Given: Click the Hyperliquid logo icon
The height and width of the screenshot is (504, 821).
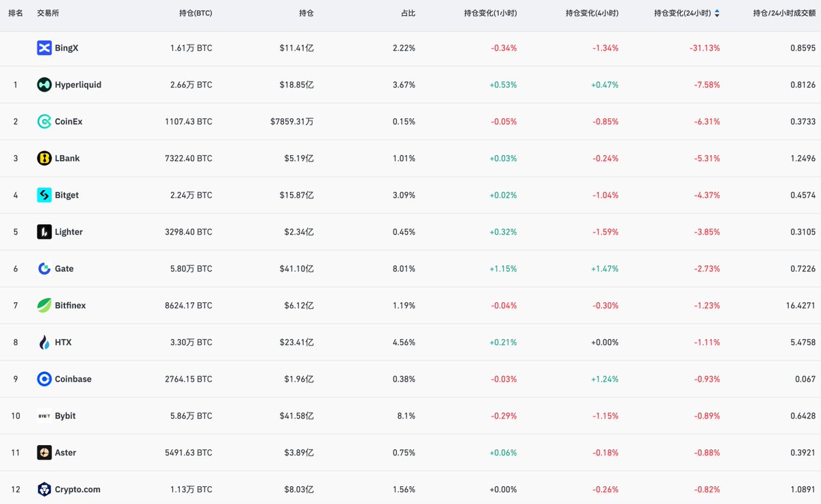Looking at the screenshot, I should coord(44,85).
